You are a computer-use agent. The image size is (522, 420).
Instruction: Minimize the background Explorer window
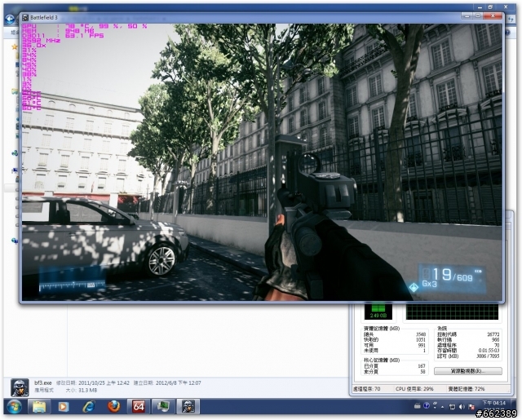point(480,7)
